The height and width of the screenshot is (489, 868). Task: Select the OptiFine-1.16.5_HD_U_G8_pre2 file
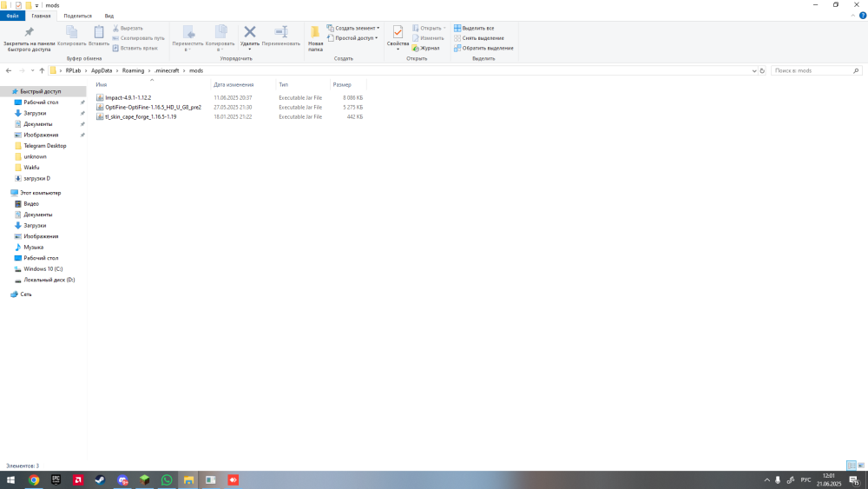(154, 108)
